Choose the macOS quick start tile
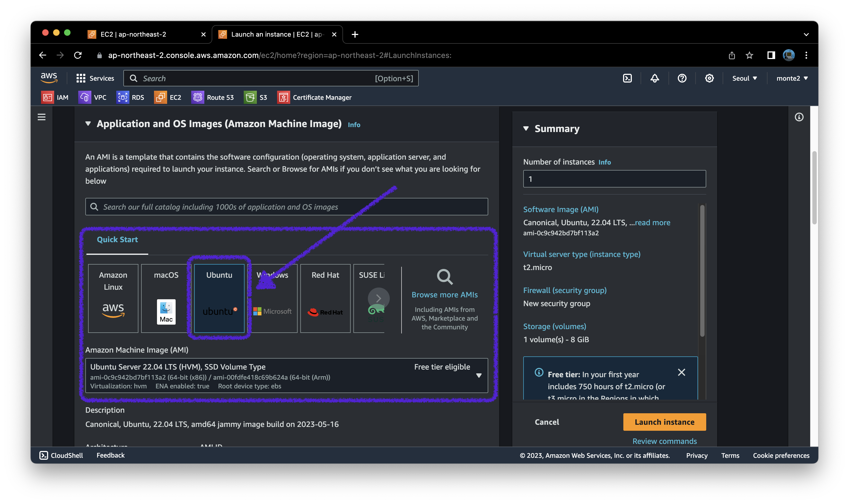Image resolution: width=849 pixels, height=504 pixels. [x=166, y=298]
